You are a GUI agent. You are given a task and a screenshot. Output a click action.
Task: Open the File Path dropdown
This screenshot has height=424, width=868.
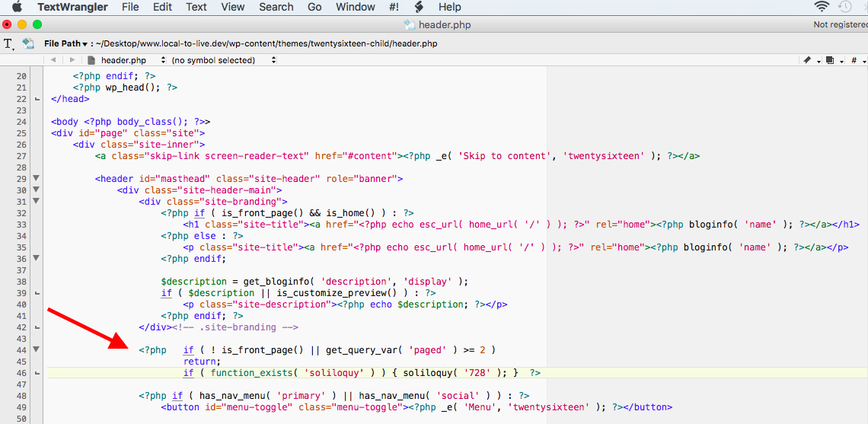click(66, 43)
